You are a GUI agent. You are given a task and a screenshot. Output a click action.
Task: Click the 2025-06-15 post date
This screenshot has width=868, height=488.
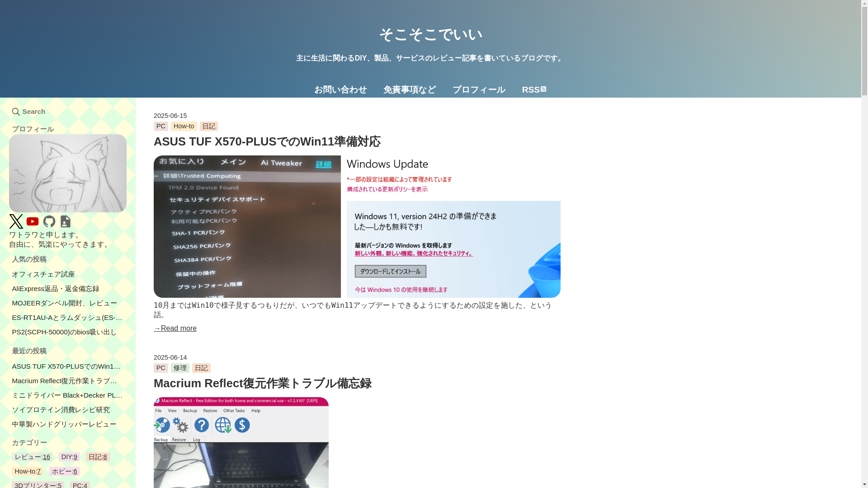[x=170, y=116]
